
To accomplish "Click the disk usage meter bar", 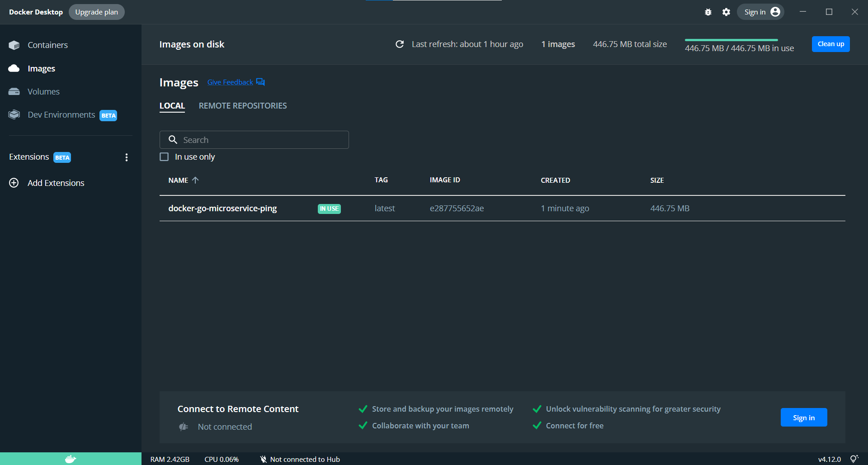I will pyautogui.click(x=731, y=40).
